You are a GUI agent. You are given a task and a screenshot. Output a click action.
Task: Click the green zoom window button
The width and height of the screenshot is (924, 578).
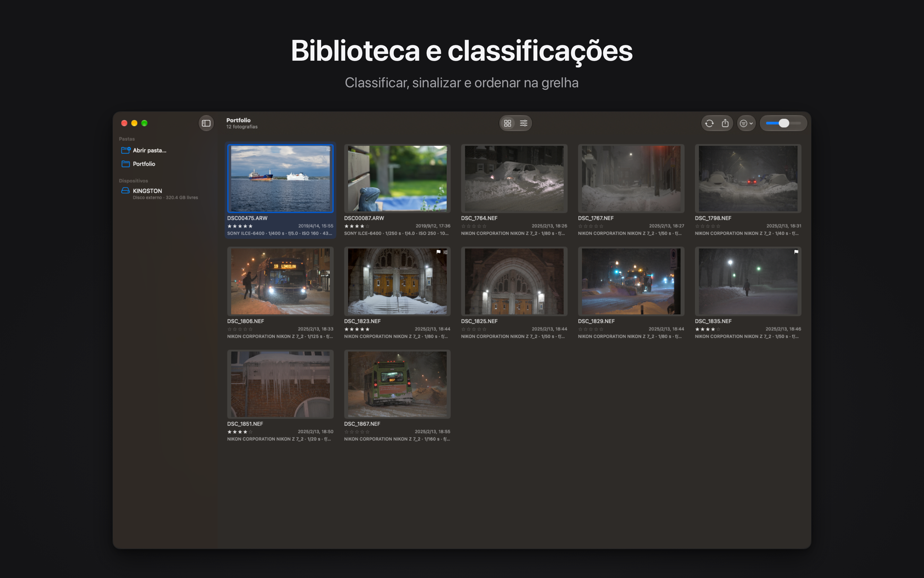point(144,123)
